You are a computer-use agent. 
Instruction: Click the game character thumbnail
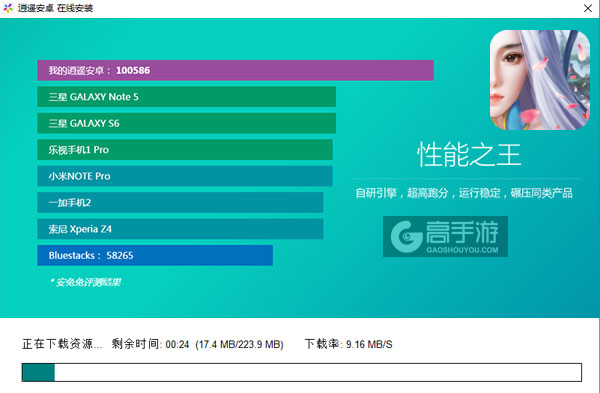coord(540,80)
